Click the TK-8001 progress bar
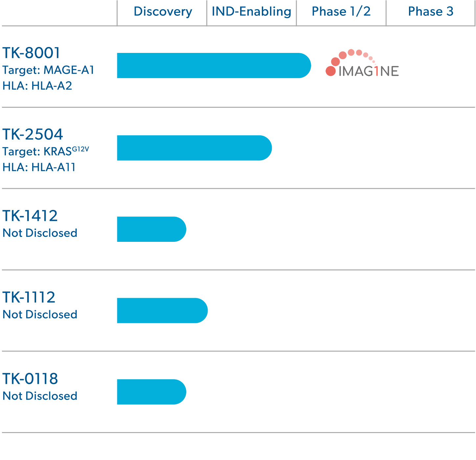This screenshot has width=476, height=460. click(x=214, y=65)
